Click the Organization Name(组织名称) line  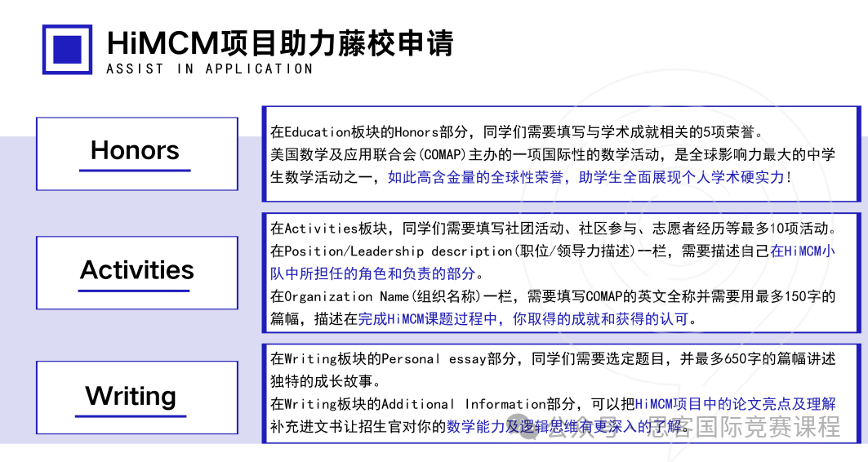tap(553, 296)
